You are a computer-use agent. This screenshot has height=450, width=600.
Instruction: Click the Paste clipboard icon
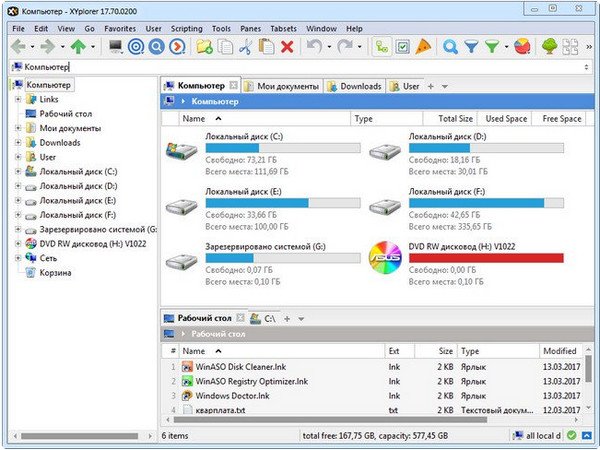266,47
